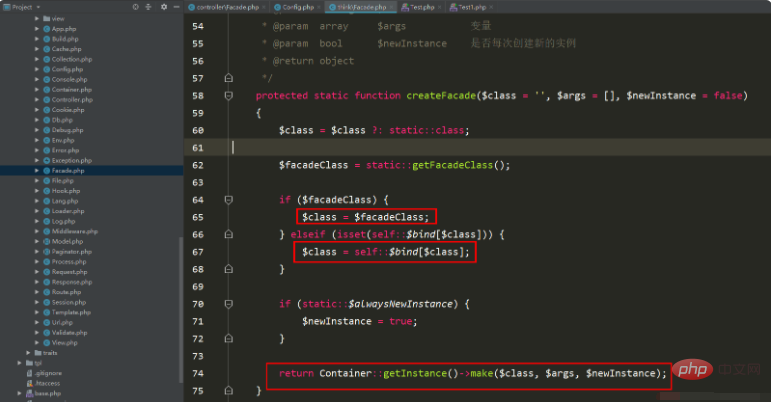Click the base.php file icon
The height and width of the screenshot is (402, 771).
[x=30, y=393]
